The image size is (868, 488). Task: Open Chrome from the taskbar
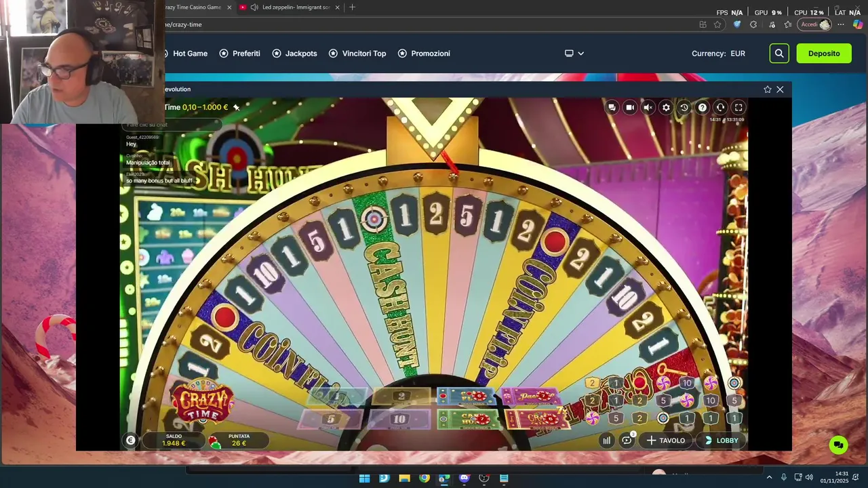425,478
